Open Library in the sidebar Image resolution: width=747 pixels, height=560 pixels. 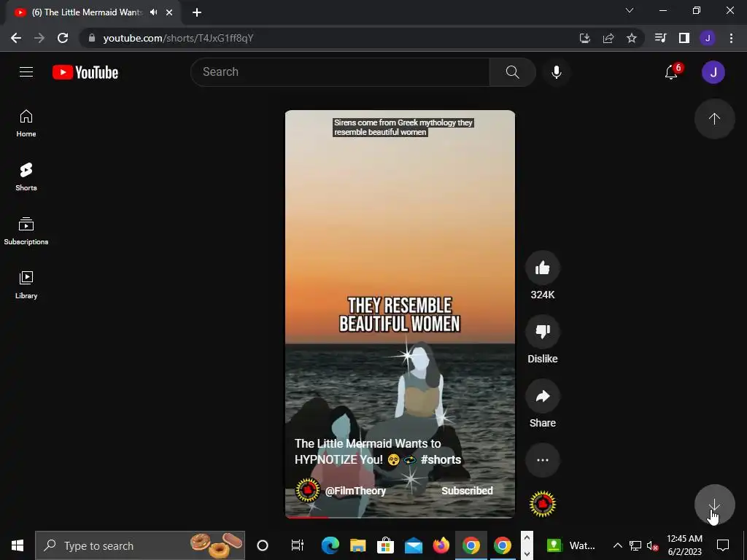click(26, 285)
